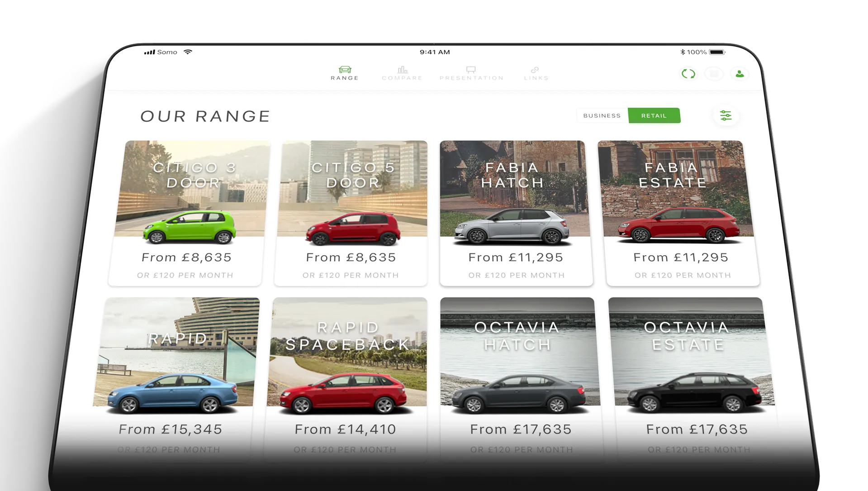Click 'From £15,345' price on Rapid

click(x=171, y=429)
